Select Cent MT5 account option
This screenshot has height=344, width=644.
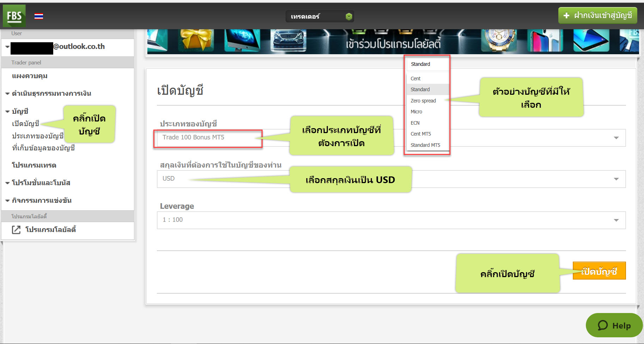[428, 134]
